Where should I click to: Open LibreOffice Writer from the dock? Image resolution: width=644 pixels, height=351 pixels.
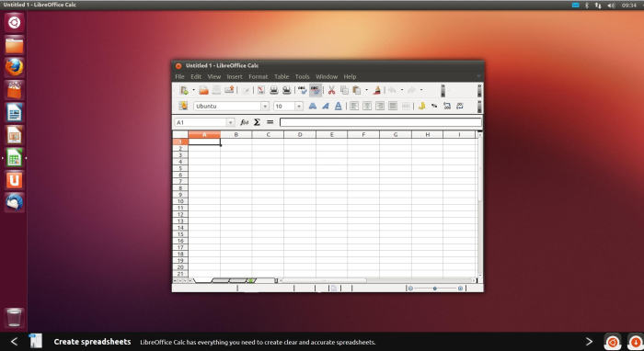15,113
